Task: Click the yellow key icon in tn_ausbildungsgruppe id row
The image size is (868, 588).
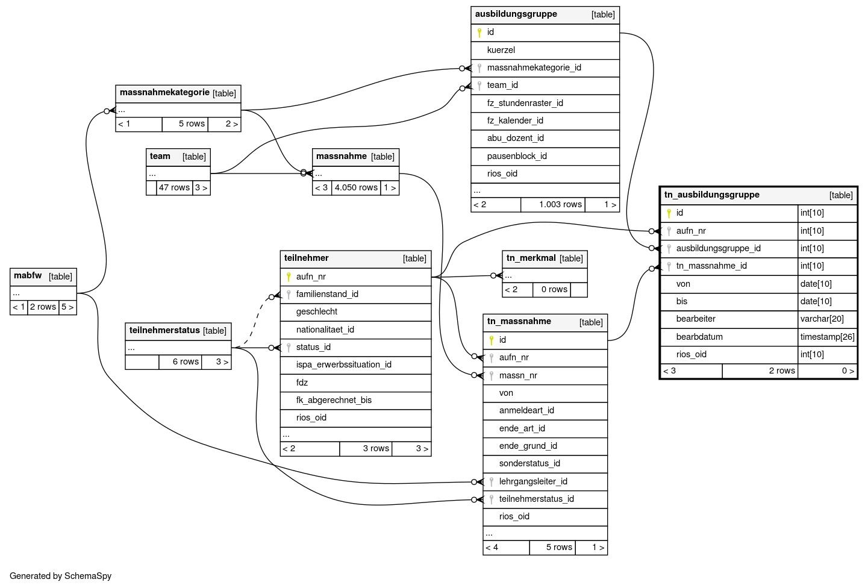Action: [x=669, y=213]
